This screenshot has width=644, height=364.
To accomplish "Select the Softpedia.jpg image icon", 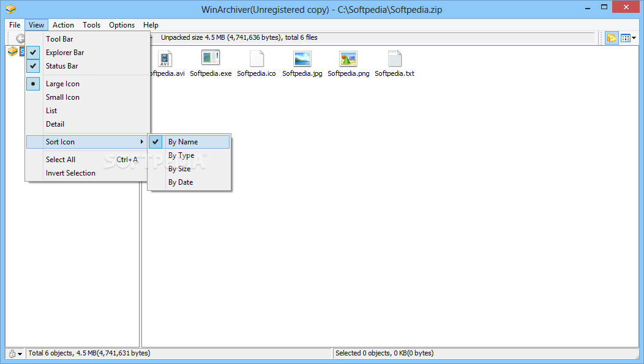I will click(302, 59).
